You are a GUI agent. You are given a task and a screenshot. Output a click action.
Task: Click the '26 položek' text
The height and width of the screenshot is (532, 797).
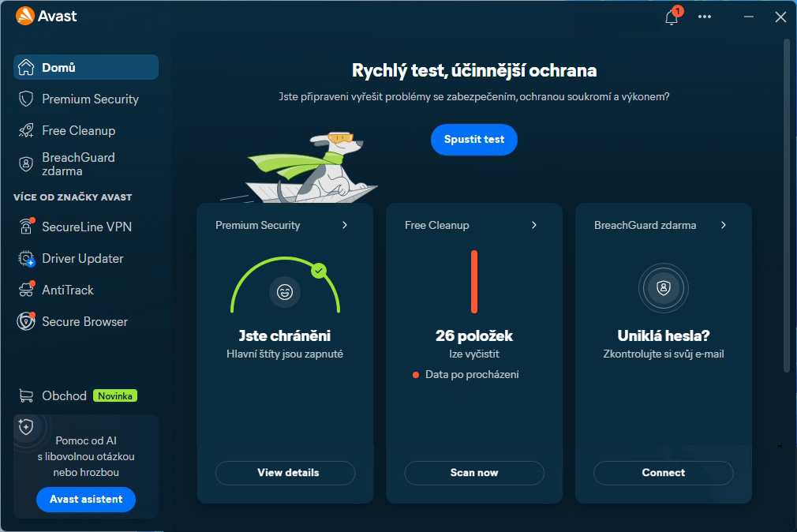[x=473, y=335]
